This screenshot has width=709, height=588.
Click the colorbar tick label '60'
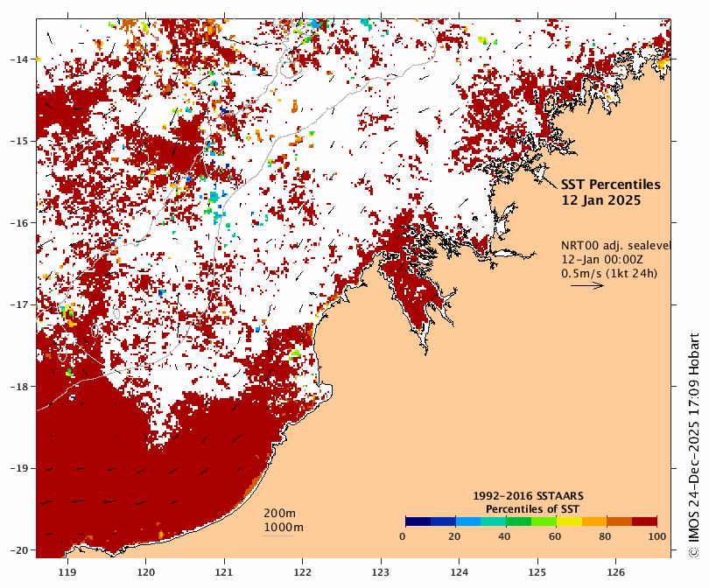(x=555, y=536)
